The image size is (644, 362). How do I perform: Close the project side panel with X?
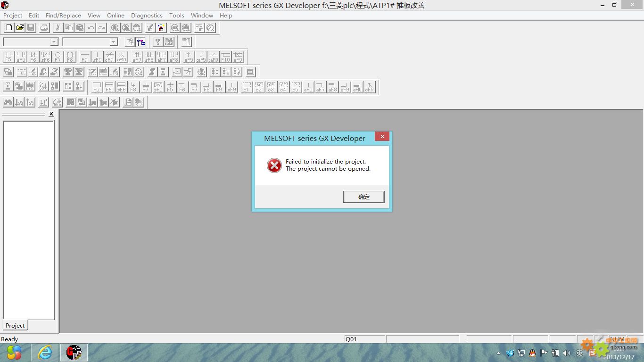point(51,114)
